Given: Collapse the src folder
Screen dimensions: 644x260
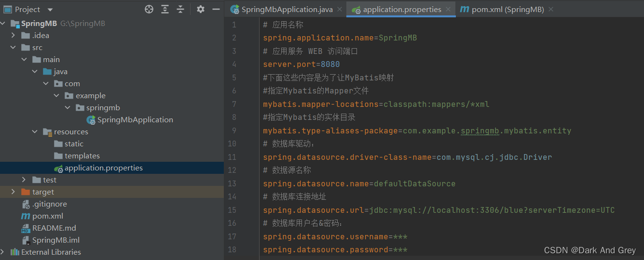Looking at the screenshot, I should (x=14, y=48).
